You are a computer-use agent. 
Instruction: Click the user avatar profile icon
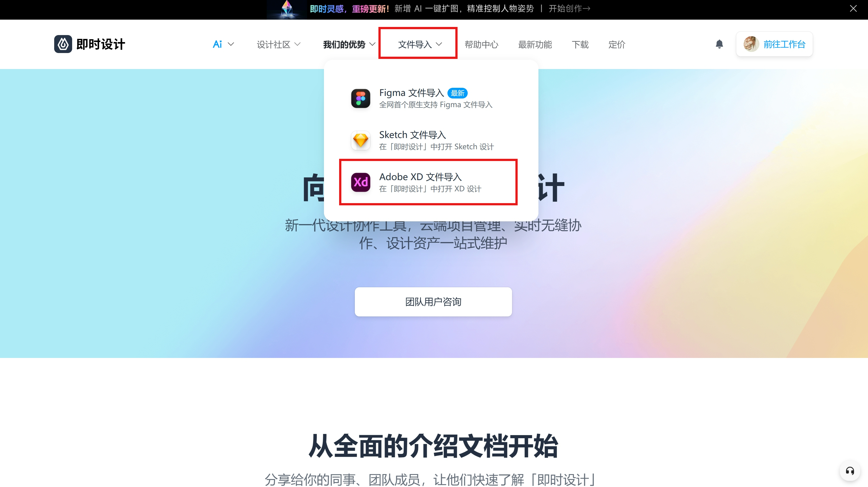750,44
